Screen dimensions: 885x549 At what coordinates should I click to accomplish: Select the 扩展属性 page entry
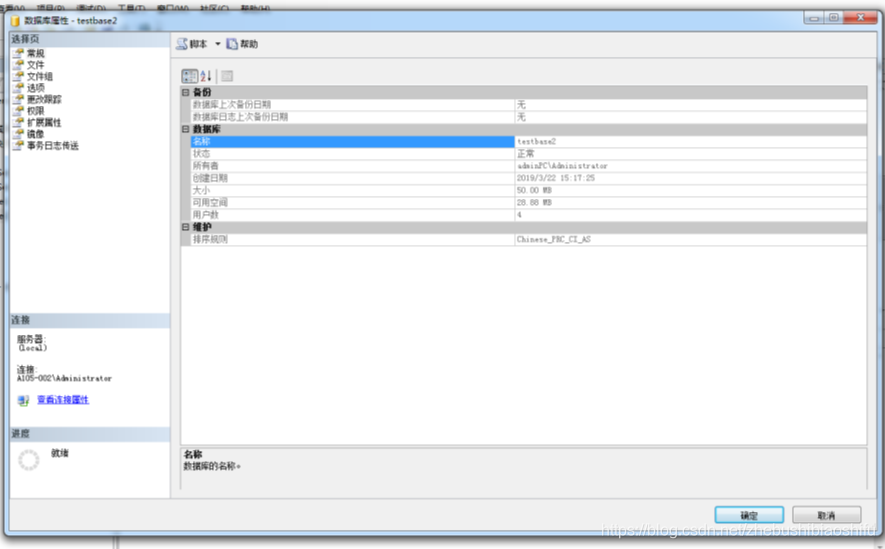[44, 122]
